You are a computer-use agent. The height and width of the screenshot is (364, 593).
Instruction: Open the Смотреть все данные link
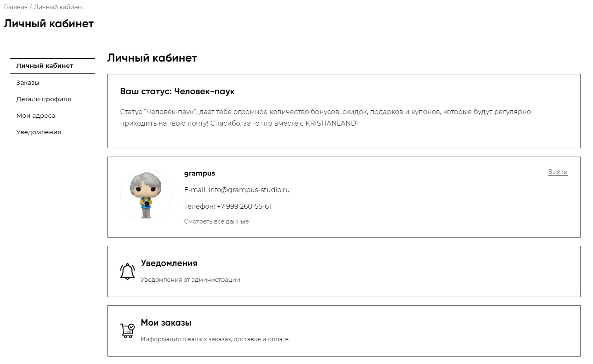point(216,221)
